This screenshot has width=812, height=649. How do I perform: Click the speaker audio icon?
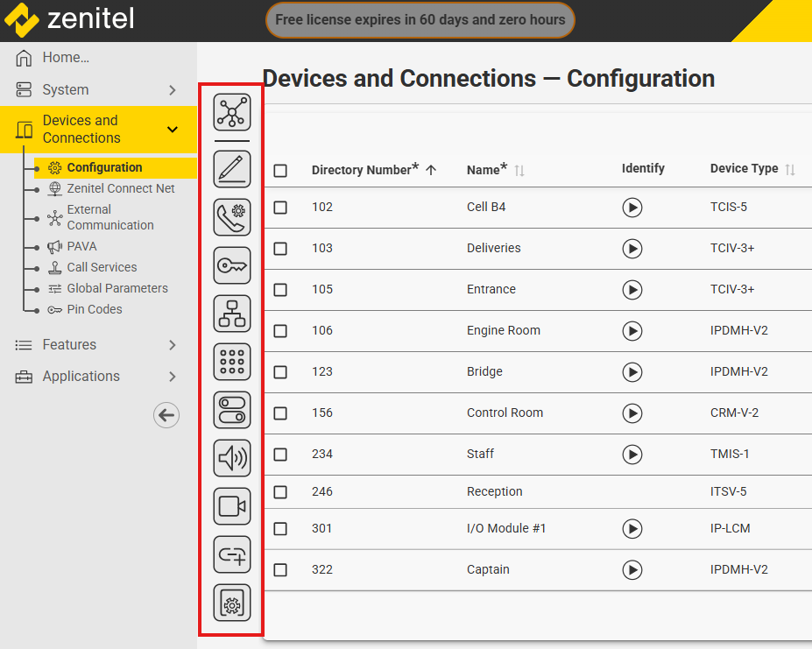[x=232, y=458]
